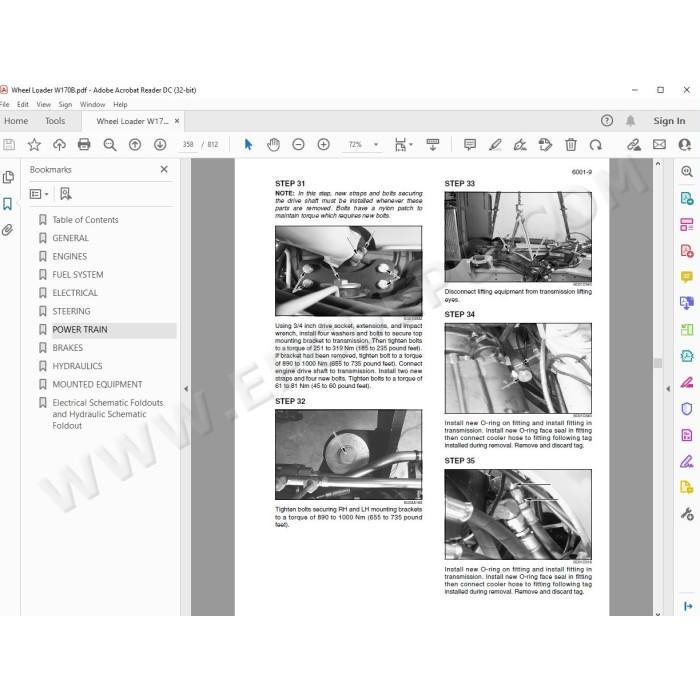Go to the next page arrow
The height and width of the screenshot is (700, 700).
tap(160, 145)
